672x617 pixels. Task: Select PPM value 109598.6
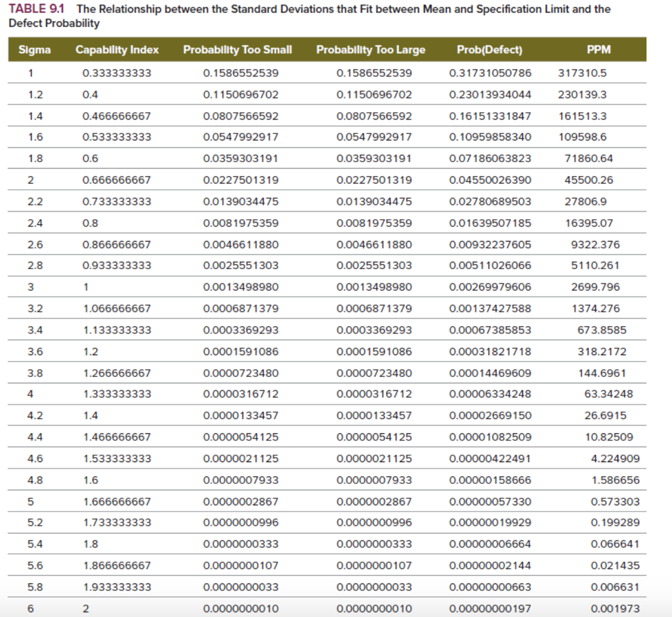point(583,137)
